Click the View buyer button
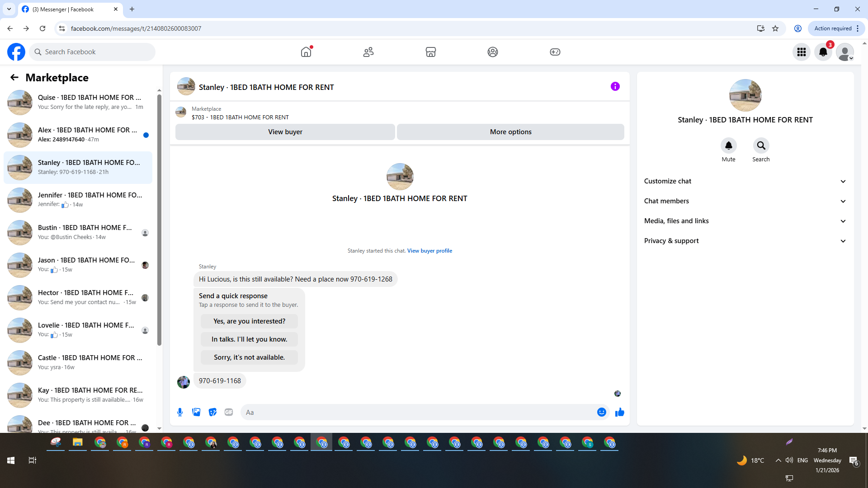The height and width of the screenshot is (488, 868). pos(285,132)
